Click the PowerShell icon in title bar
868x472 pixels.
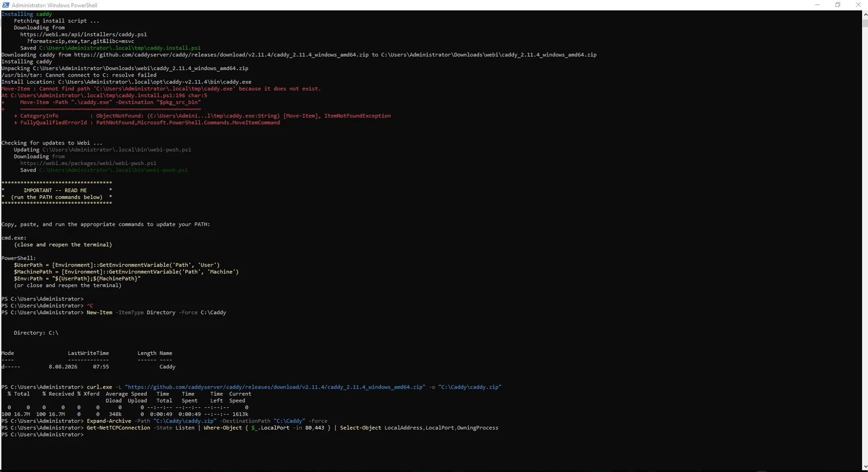tap(5, 5)
